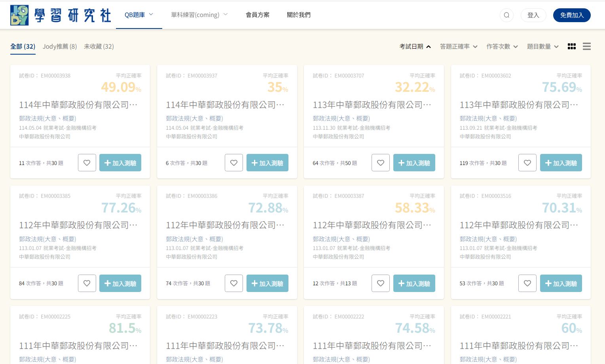The width and height of the screenshot is (605, 364).
Task: Click heart icon on exam EM00003516
Action: [x=527, y=283]
